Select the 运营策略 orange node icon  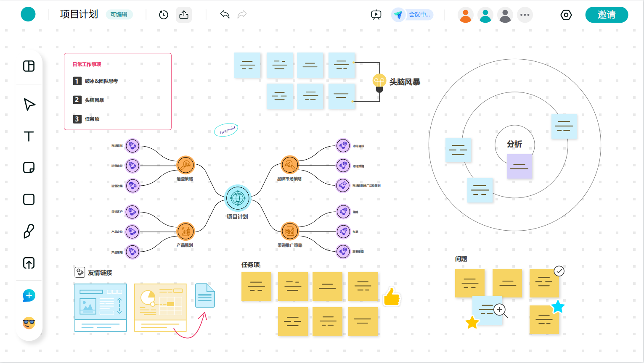(186, 165)
